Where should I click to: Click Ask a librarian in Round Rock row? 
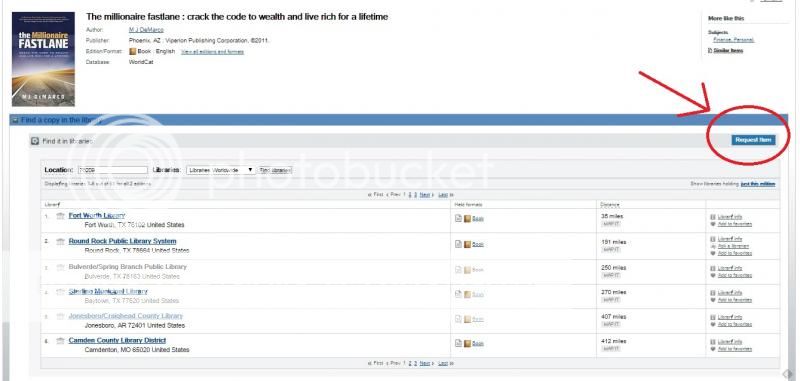(x=733, y=246)
